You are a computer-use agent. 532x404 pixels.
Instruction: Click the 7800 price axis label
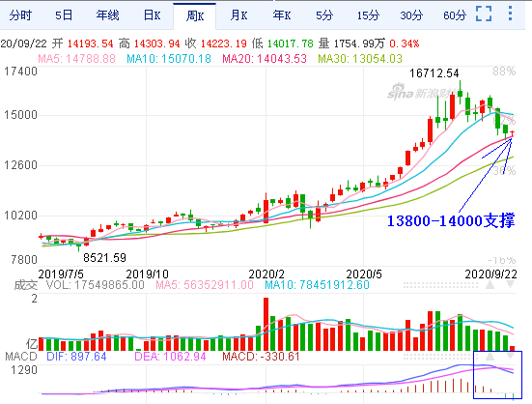[x=24, y=260]
